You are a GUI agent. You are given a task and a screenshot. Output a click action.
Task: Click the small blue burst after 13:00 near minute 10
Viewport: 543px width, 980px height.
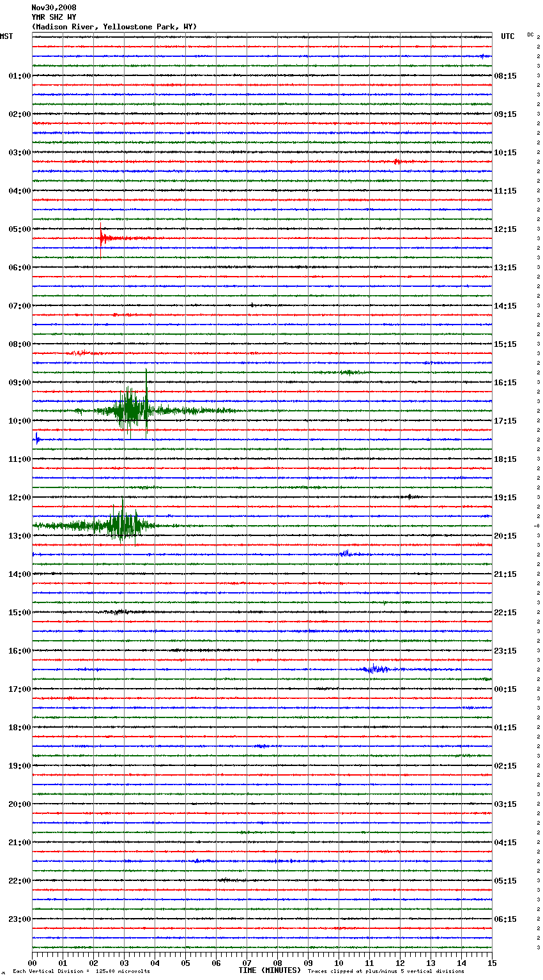346,554
